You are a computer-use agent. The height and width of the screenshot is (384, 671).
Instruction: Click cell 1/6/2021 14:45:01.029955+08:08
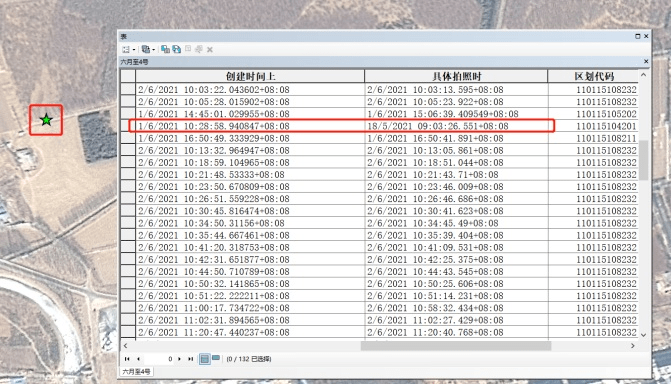250,114
